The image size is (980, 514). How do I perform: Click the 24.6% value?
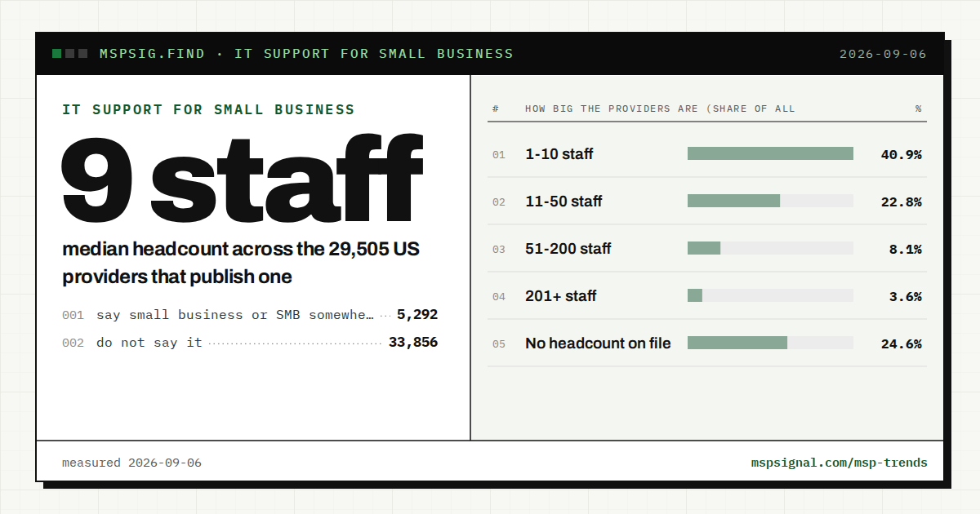tap(902, 343)
